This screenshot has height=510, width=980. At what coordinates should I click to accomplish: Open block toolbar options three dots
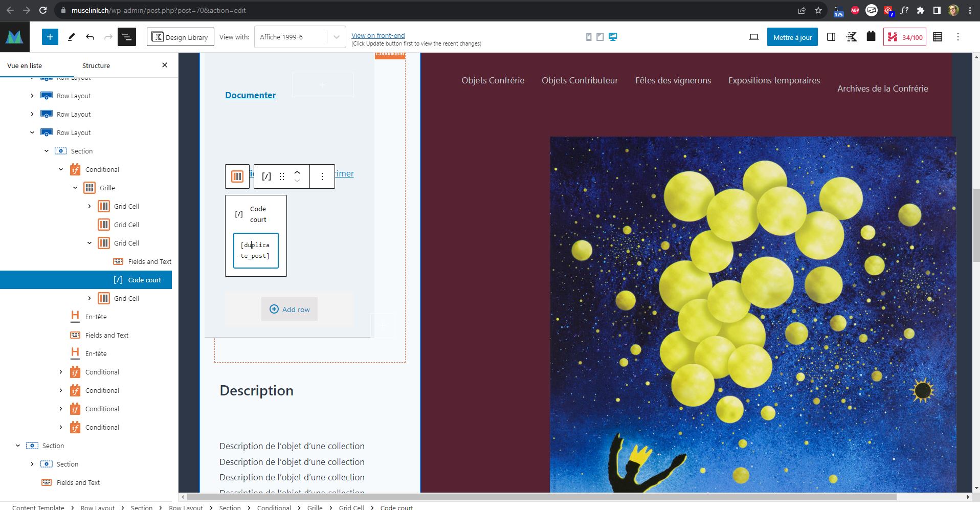point(322,176)
